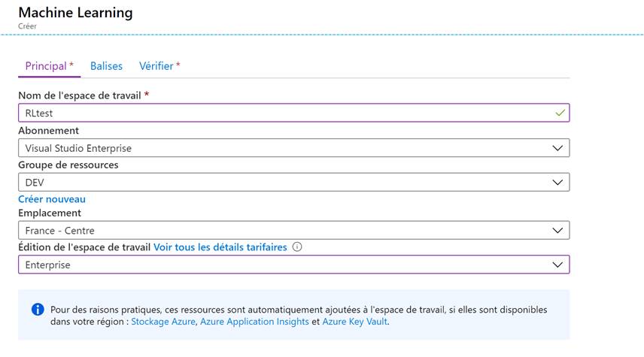Open the Azure Key Vault link
The width and height of the screenshot is (644, 357).
tap(355, 322)
